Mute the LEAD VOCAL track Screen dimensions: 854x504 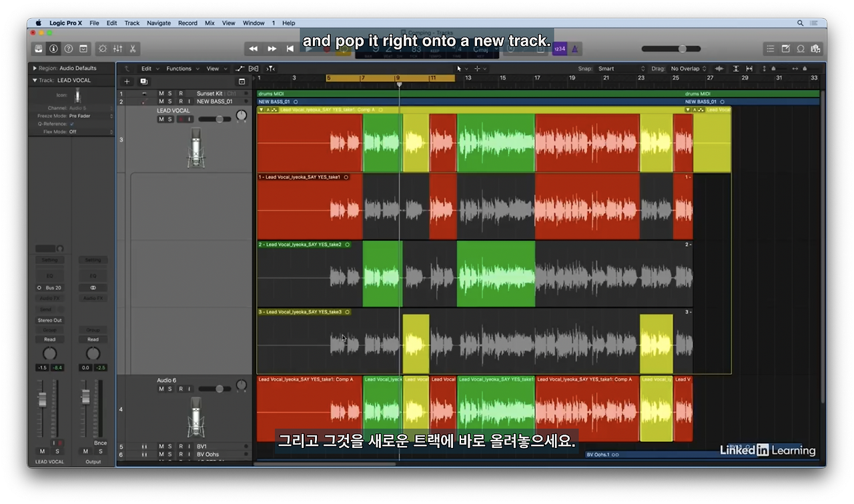(161, 119)
